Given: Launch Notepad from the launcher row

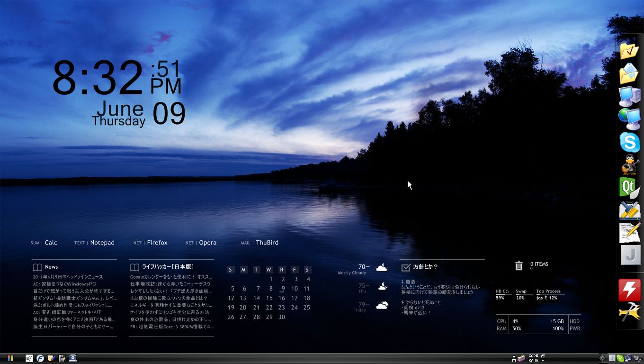Looking at the screenshot, I should pos(102,243).
